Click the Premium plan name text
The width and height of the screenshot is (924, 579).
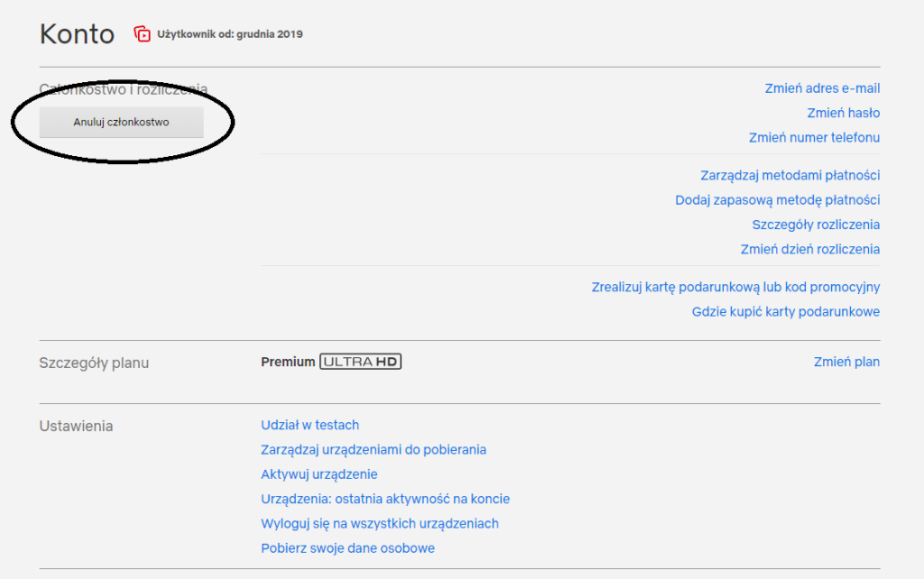(288, 362)
